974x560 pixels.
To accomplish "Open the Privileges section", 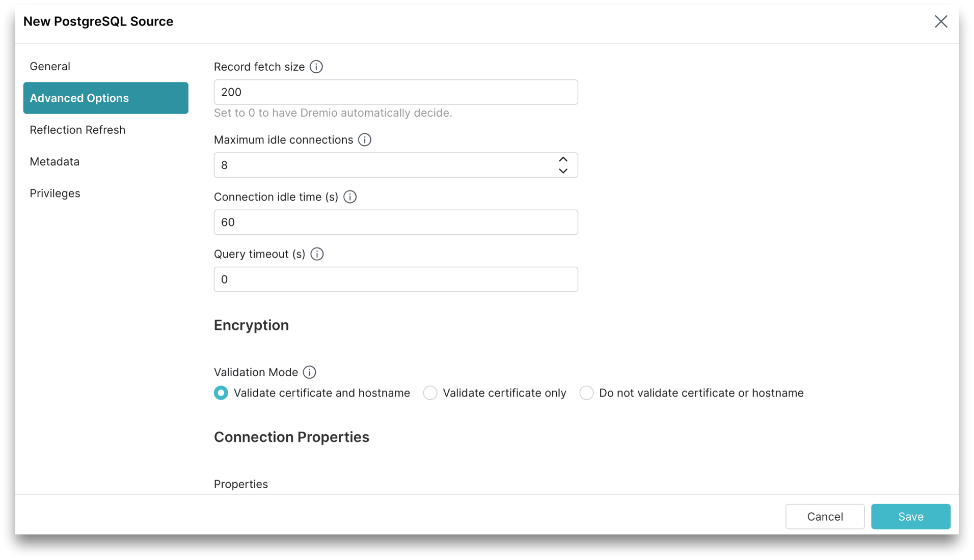I will (x=55, y=193).
